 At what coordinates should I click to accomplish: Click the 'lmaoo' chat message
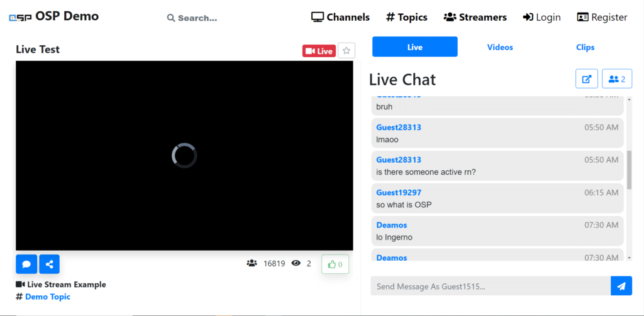pyautogui.click(x=387, y=139)
